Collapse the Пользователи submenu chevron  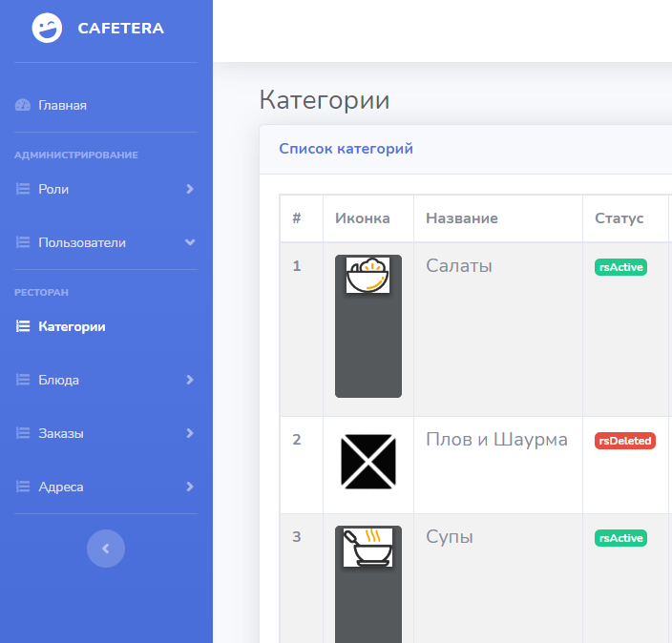(189, 242)
